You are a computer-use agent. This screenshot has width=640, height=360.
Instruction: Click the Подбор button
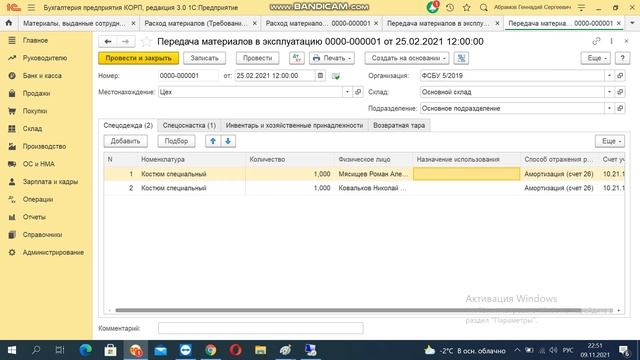pyautogui.click(x=176, y=141)
